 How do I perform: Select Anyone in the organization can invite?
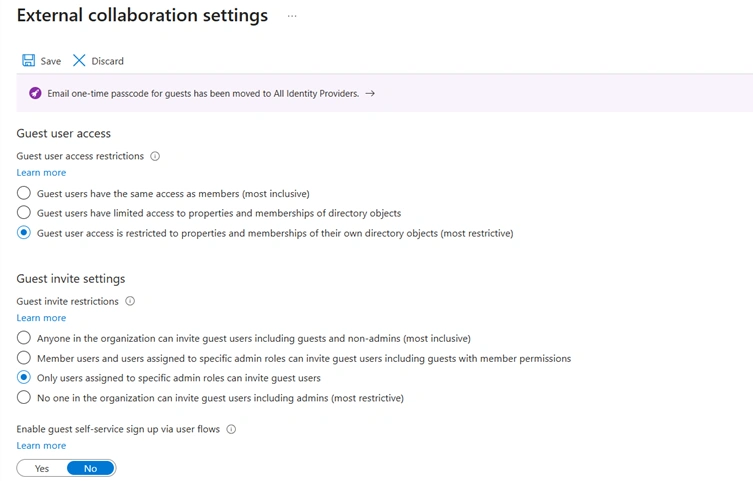[x=24, y=338]
